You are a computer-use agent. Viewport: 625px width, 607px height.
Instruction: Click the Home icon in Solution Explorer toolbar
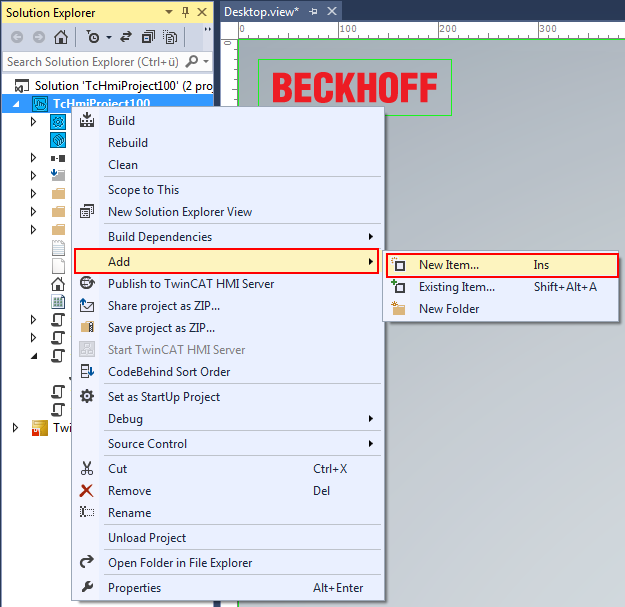pyautogui.click(x=61, y=37)
